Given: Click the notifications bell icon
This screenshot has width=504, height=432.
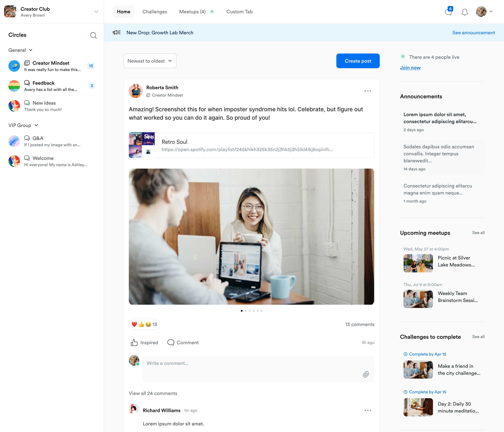Looking at the screenshot, I should [465, 12].
